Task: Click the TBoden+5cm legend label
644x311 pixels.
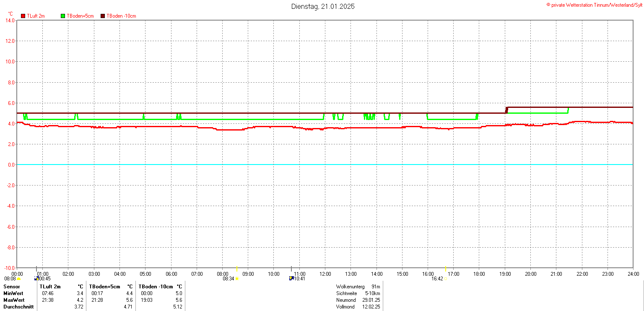Action: 80,16
